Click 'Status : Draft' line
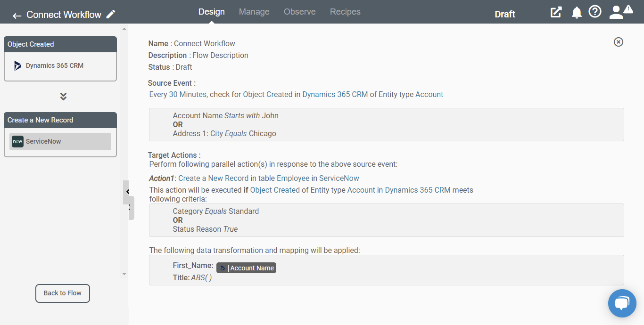The height and width of the screenshot is (325, 644). coord(170,67)
